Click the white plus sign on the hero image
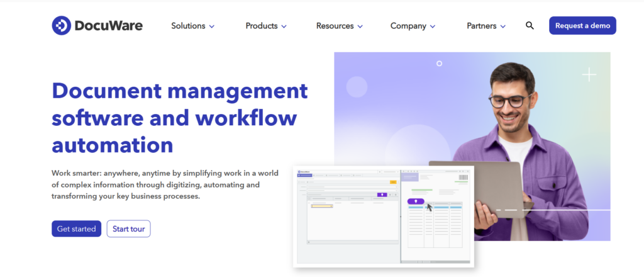 click(x=589, y=76)
